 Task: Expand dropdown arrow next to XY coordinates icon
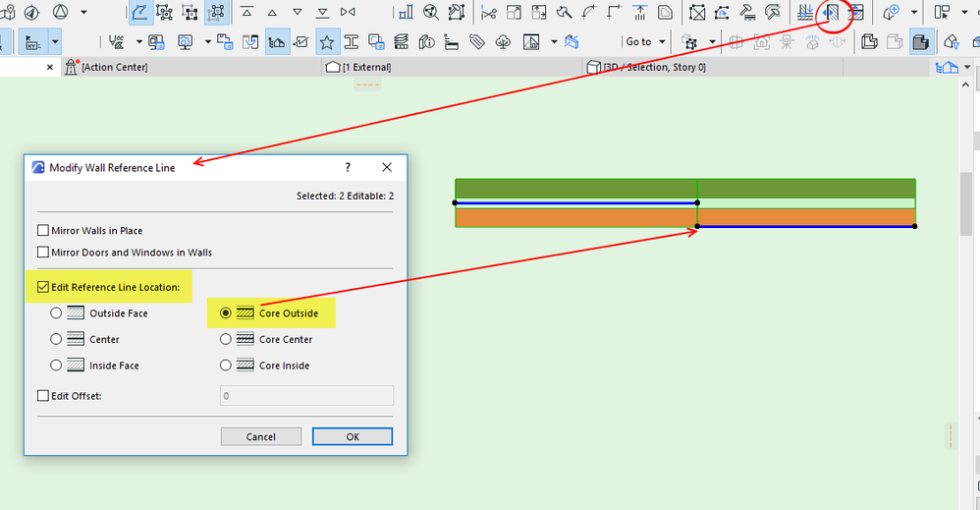55,42
